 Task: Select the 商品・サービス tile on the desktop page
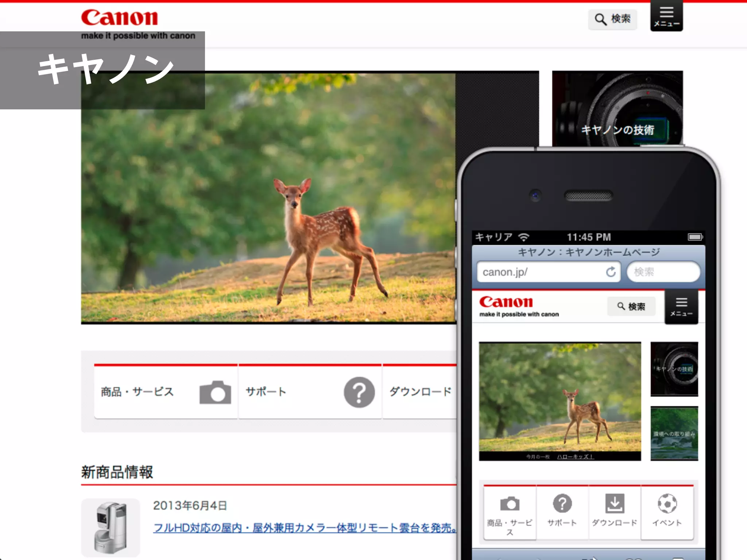click(166, 392)
